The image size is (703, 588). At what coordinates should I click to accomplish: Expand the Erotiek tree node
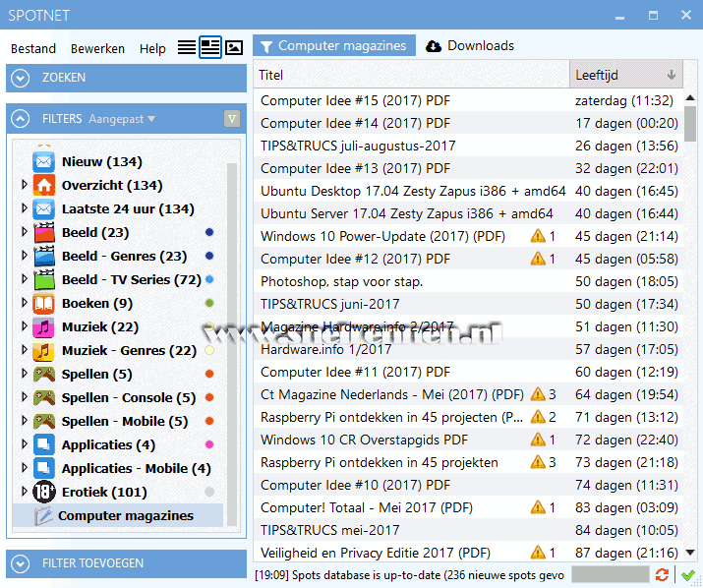click(25, 491)
